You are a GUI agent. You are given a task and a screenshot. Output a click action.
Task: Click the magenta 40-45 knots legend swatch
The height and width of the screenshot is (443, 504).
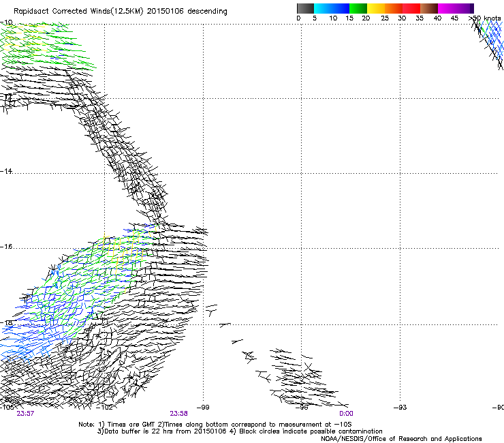pyautogui.click(x=447, y=8)
